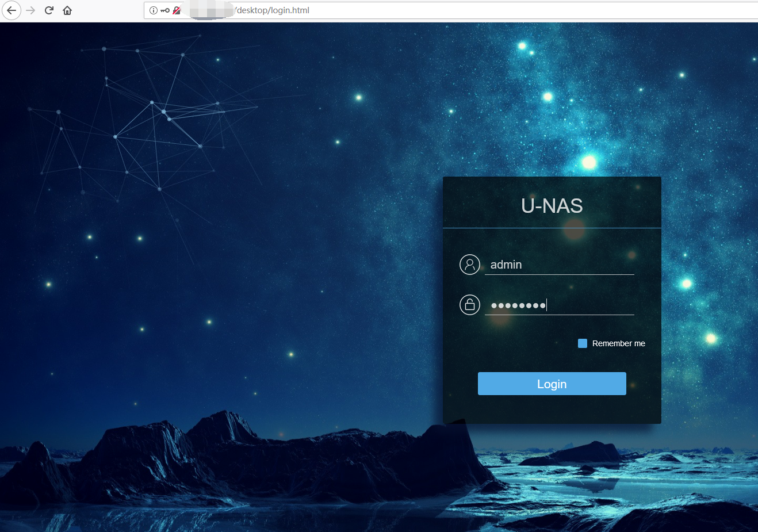Toggle the Remember me checkbox
The width and height of the screenshot is (758, 532).
(x=583, y=343)
